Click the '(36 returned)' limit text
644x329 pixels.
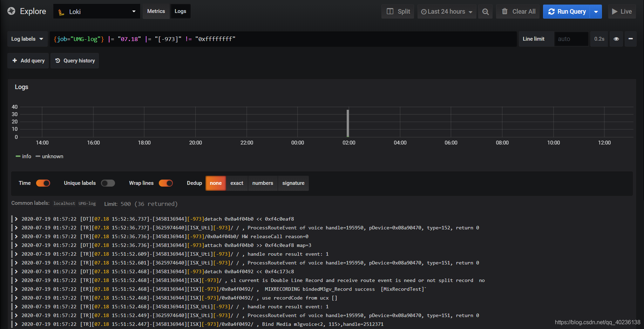coord(156,204)
